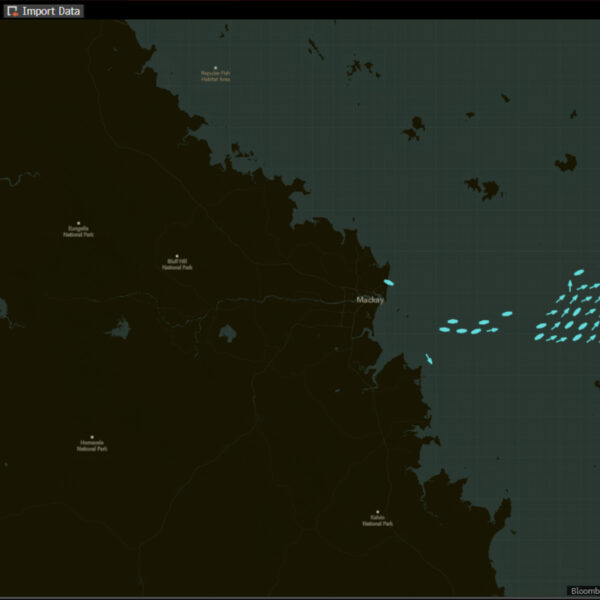Select the vessel marker just off the coast north of Mackay
Screen dimensions: 600x600
pyautogui.click(x=389, y=282)
